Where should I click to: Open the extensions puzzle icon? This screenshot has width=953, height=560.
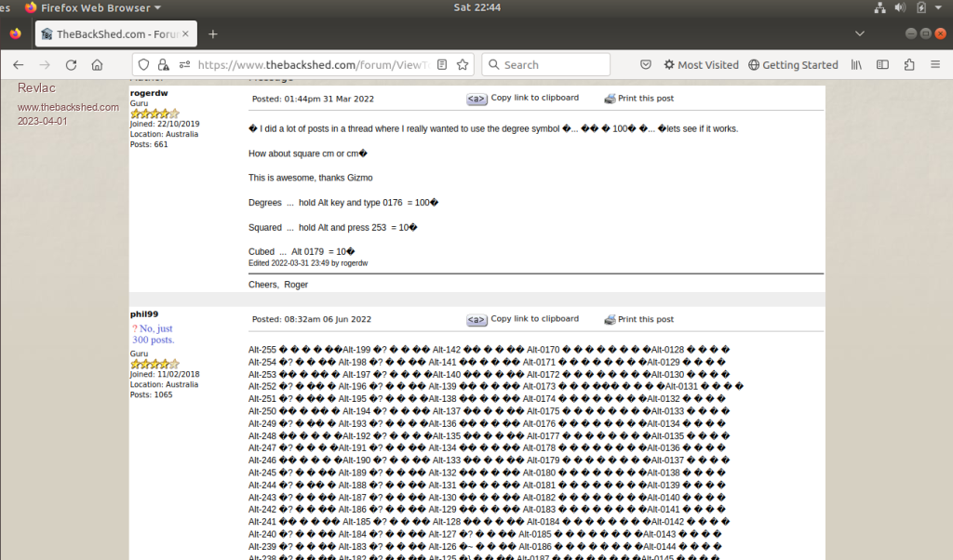tap(909, 65)
